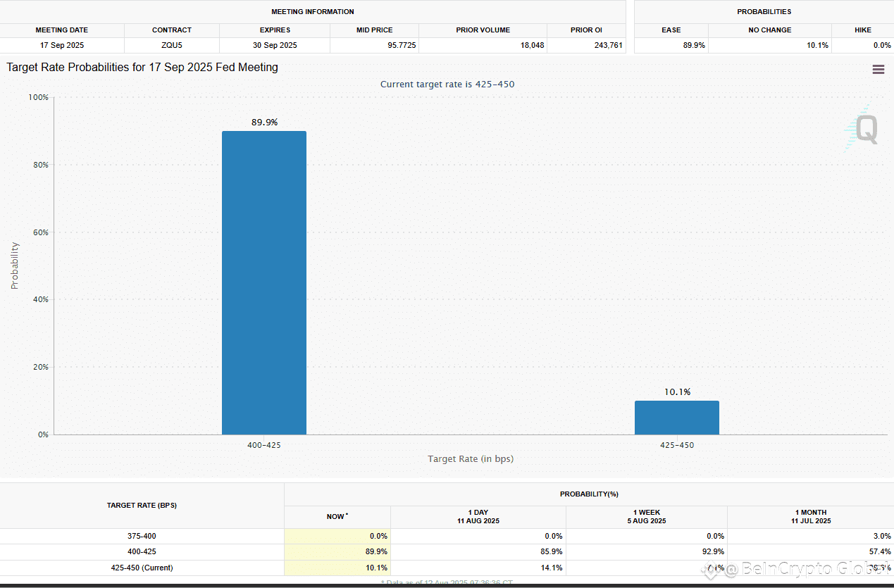Click the TARGET RATE (BPS) table header
This screenshot has width=894, height=588.
click(x=142, y=506)
